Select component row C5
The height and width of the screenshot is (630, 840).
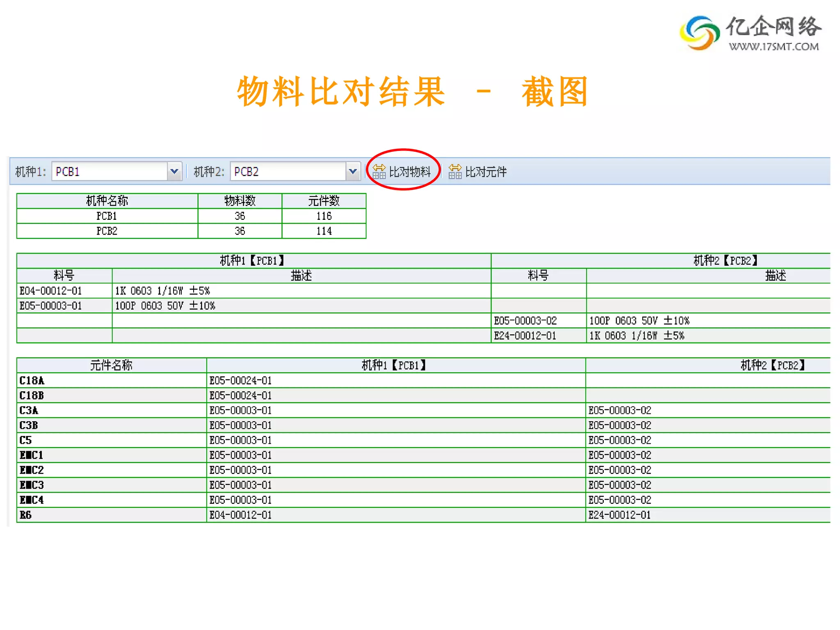click(x=424, y=440)
